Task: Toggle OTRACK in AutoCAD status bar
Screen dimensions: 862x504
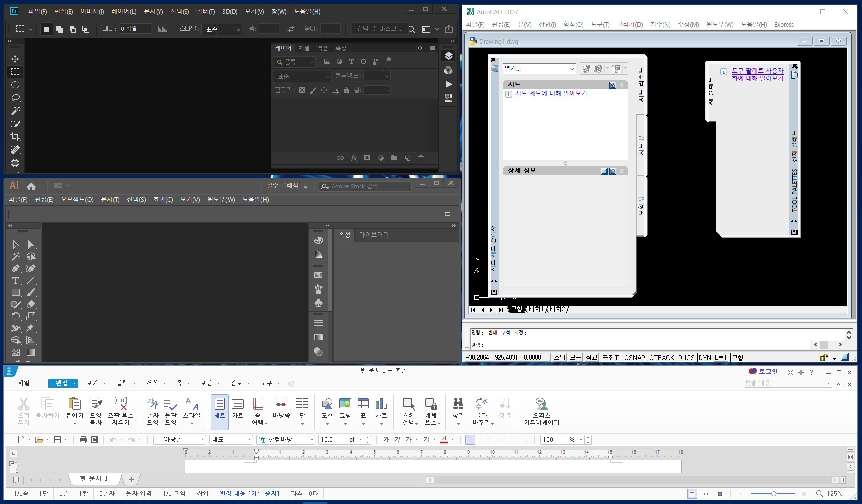Action: click(x=662, y=358)
